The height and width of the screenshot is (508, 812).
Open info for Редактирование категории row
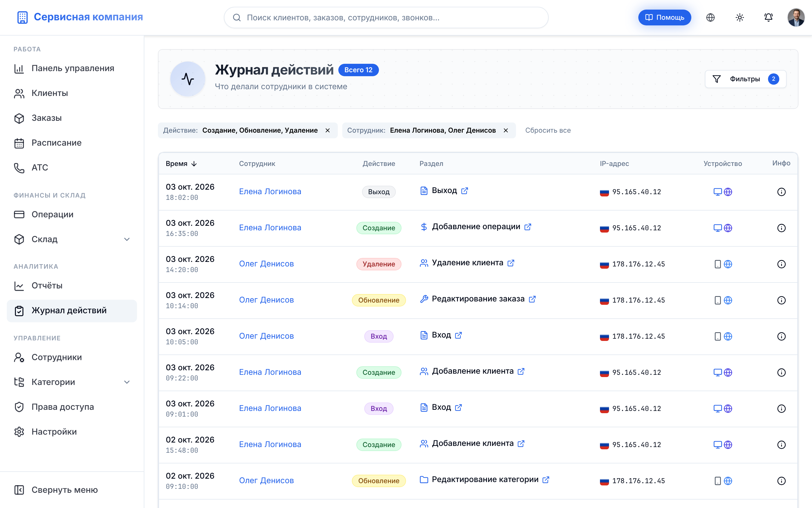781,481
